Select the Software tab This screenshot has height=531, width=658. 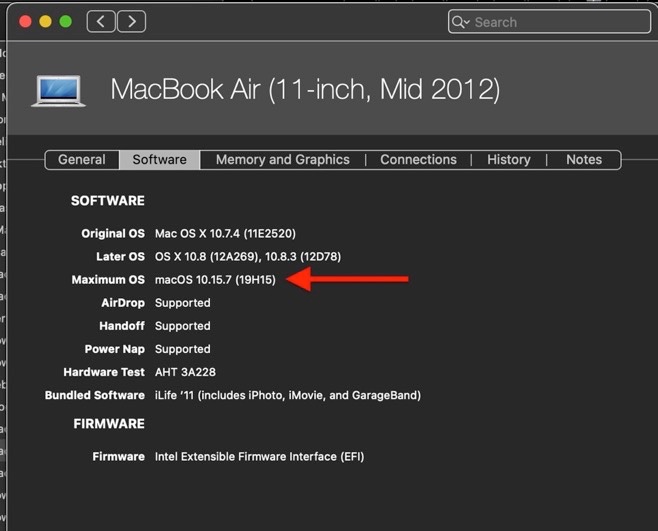click(x=159, y=160)
